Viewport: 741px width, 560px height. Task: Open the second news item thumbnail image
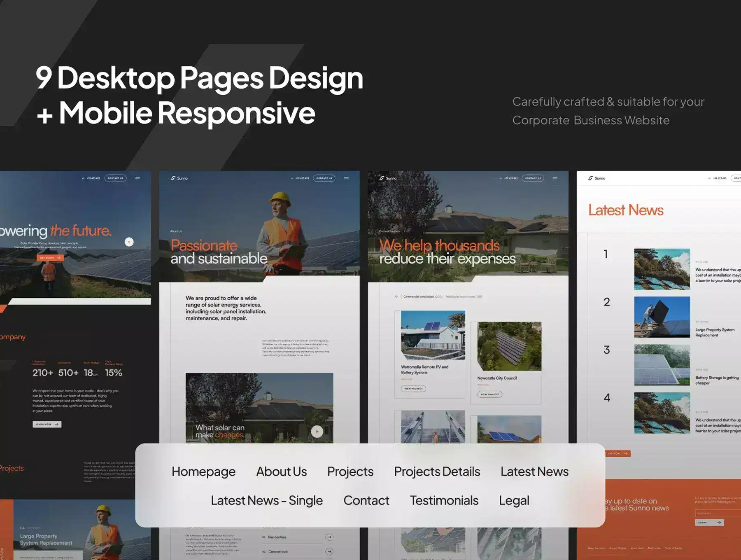click(x=662, y=317)
